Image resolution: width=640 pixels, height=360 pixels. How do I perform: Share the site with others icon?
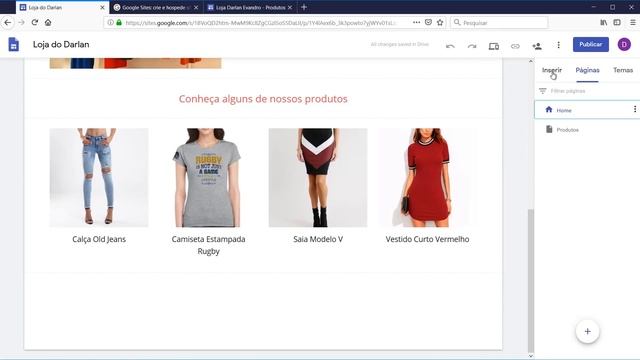(x=537, y=46)
